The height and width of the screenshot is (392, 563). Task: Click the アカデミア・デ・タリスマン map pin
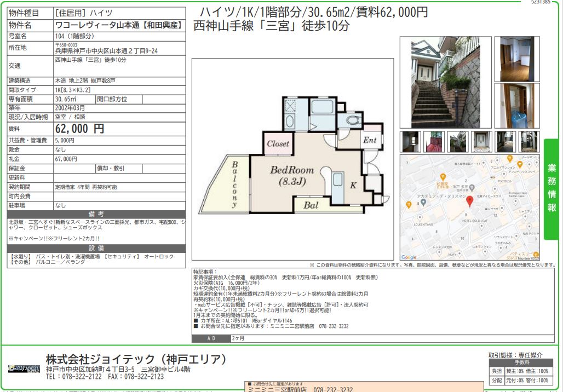pos(423,203)
